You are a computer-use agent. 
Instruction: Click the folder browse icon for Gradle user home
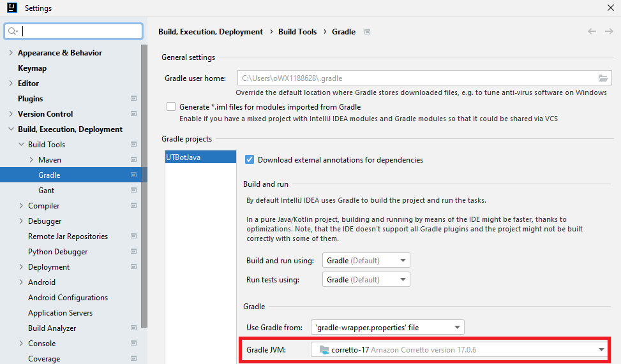pyautogui.click(x=602, y=78)
